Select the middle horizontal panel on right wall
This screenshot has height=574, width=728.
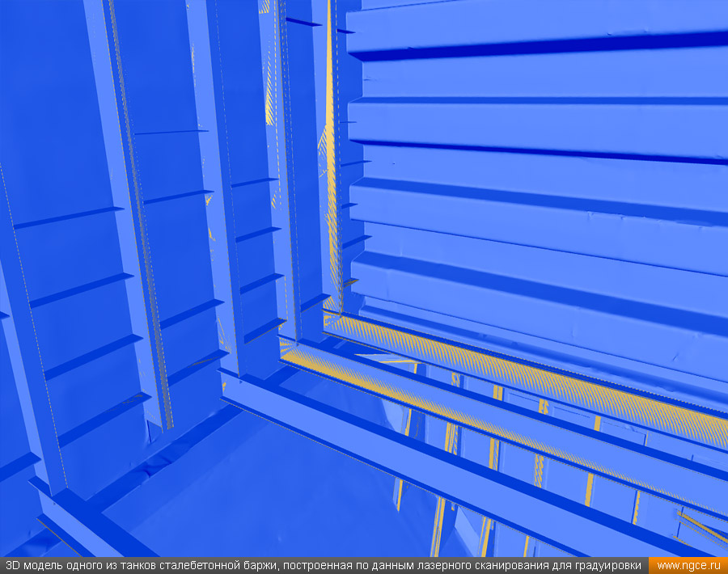[x=534, y=174]
